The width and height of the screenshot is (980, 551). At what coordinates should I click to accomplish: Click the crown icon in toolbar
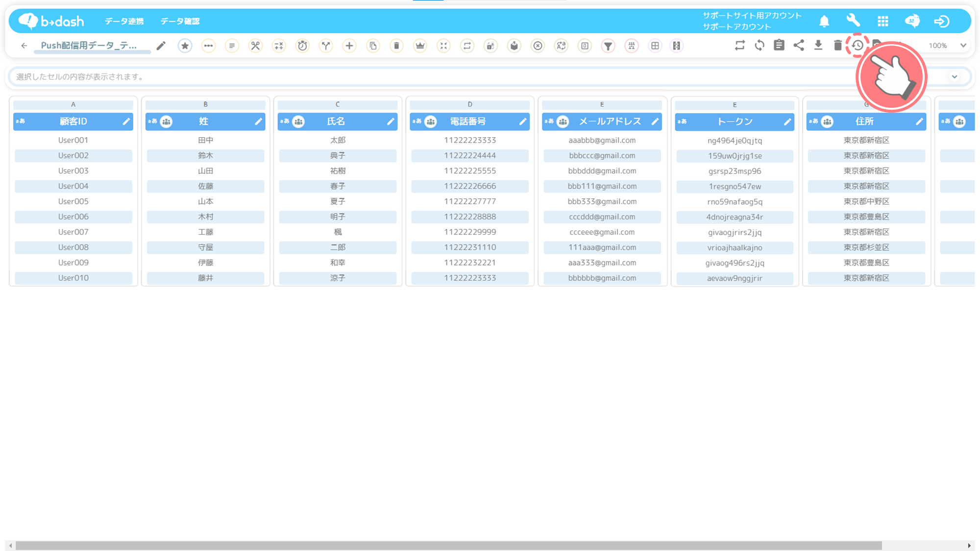click(x=420, y=46)
